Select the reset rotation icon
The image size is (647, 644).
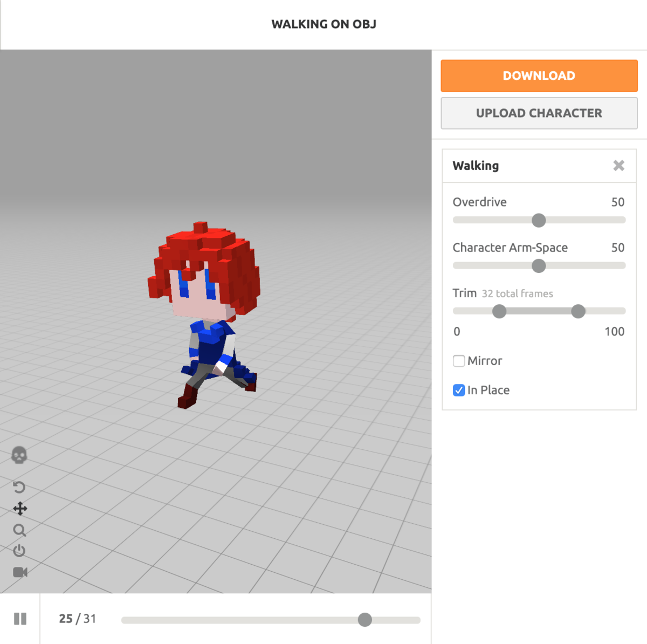click(x=20, y=487)
